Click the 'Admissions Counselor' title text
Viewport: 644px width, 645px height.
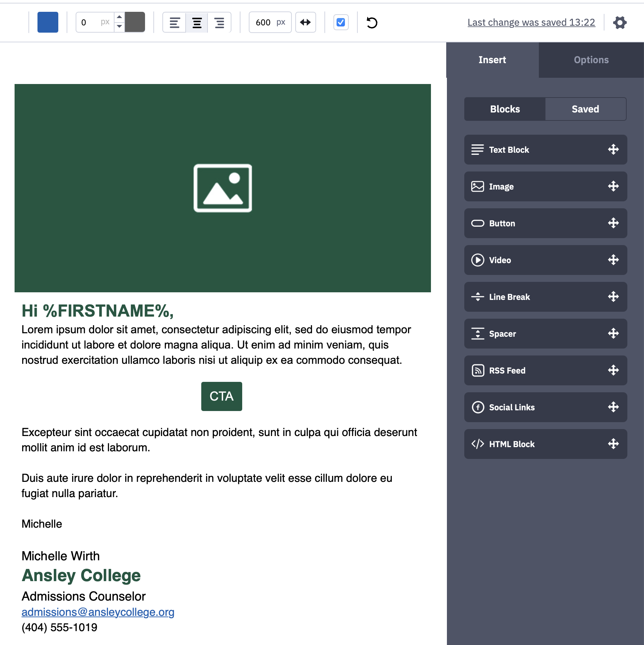pyautogui.click(x=84, y=596)
